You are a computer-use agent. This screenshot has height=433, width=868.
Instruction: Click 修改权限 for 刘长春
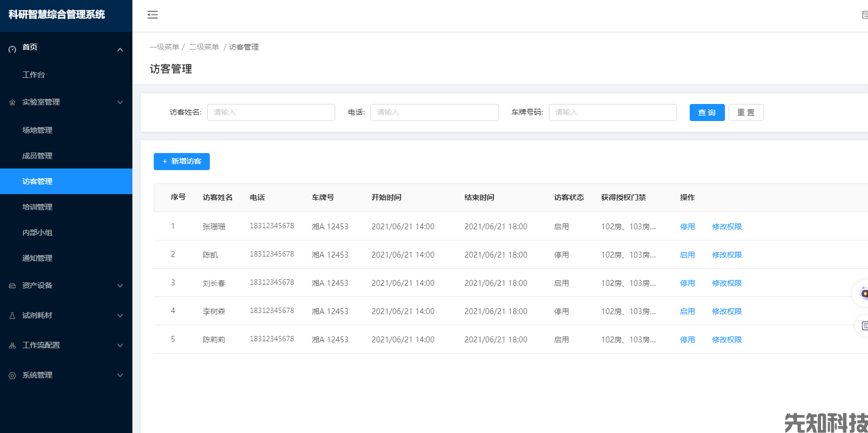tap(727, 283)
